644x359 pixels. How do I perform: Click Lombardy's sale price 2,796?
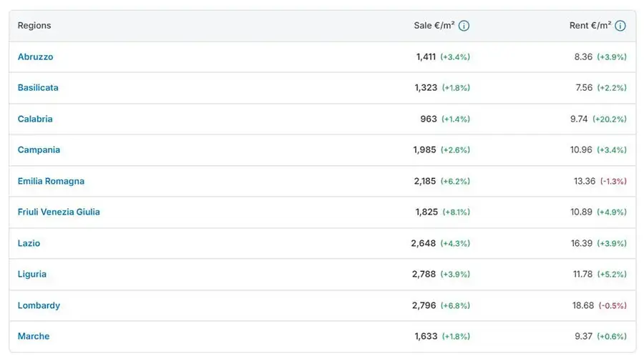(424, 305)
